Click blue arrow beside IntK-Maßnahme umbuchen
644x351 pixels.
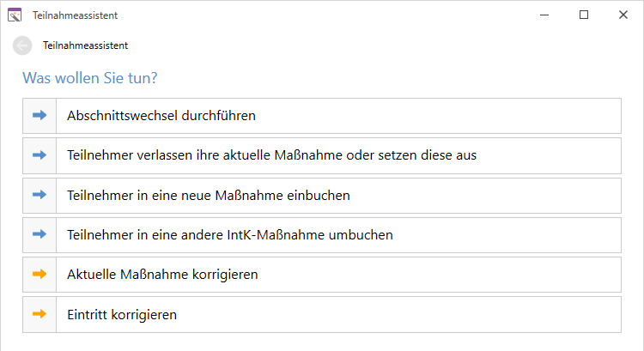point(39,234)
